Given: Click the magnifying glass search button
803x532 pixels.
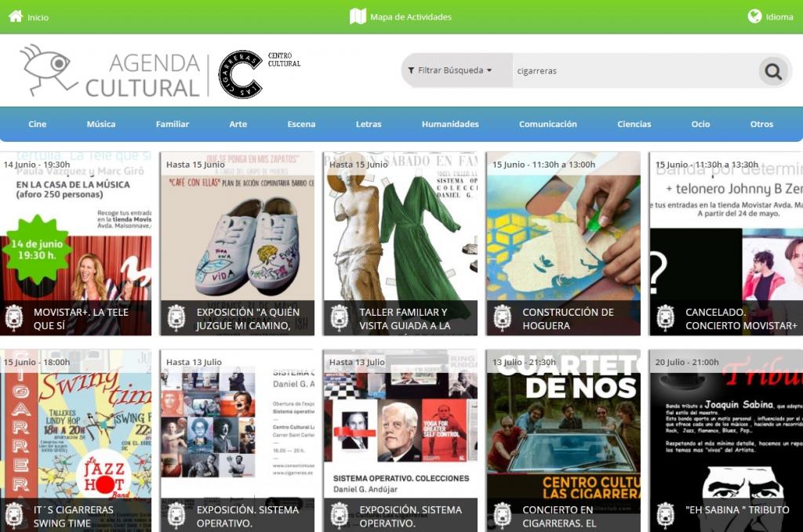Looking at the screenshot, I should 772,71.
